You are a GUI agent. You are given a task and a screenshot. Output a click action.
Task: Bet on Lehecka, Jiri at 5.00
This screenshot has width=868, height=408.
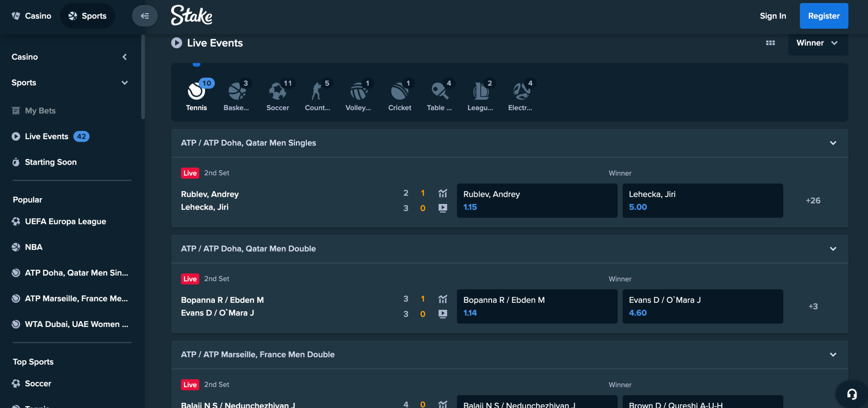point(703,201)
